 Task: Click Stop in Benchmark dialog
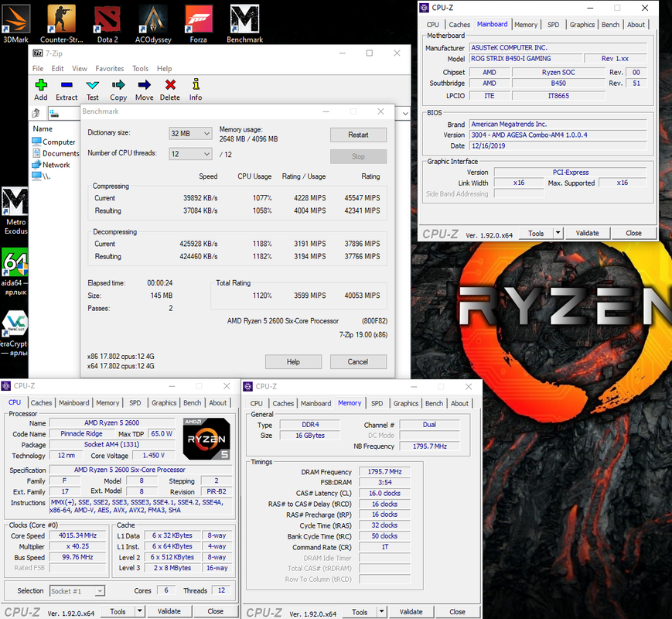(358, 156)
